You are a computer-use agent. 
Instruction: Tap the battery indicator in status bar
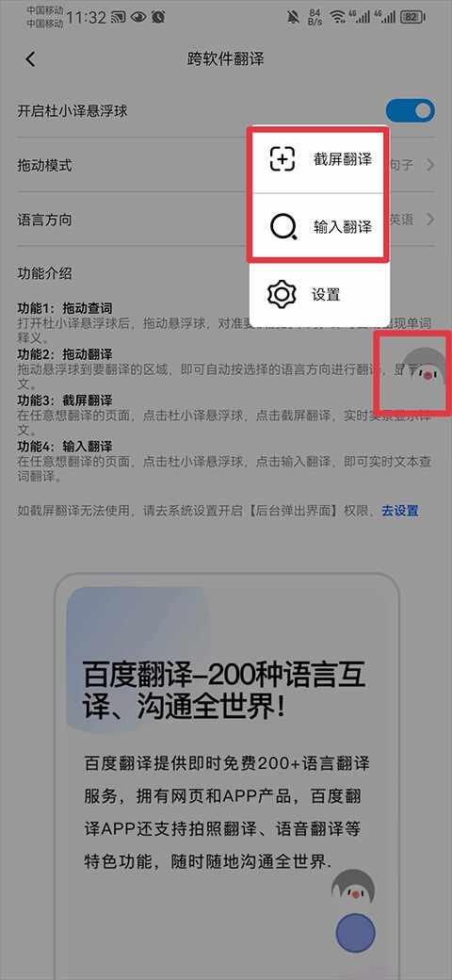coord(412,18)
